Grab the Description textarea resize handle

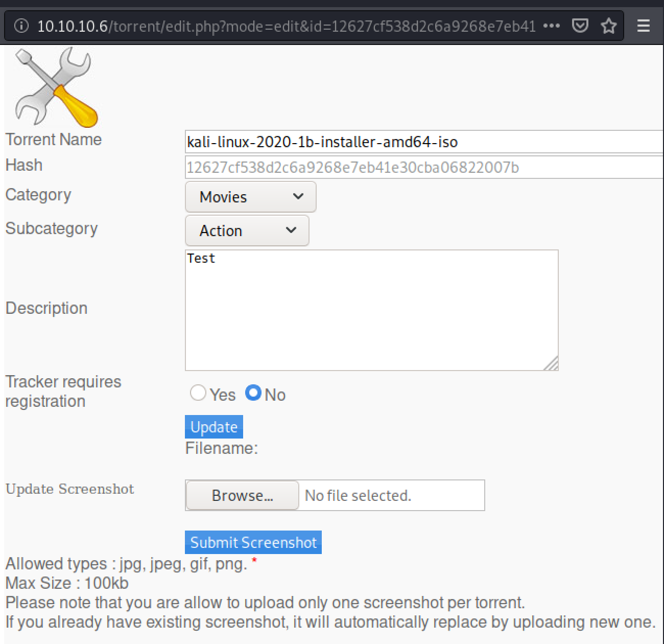(x=552, y=364)
